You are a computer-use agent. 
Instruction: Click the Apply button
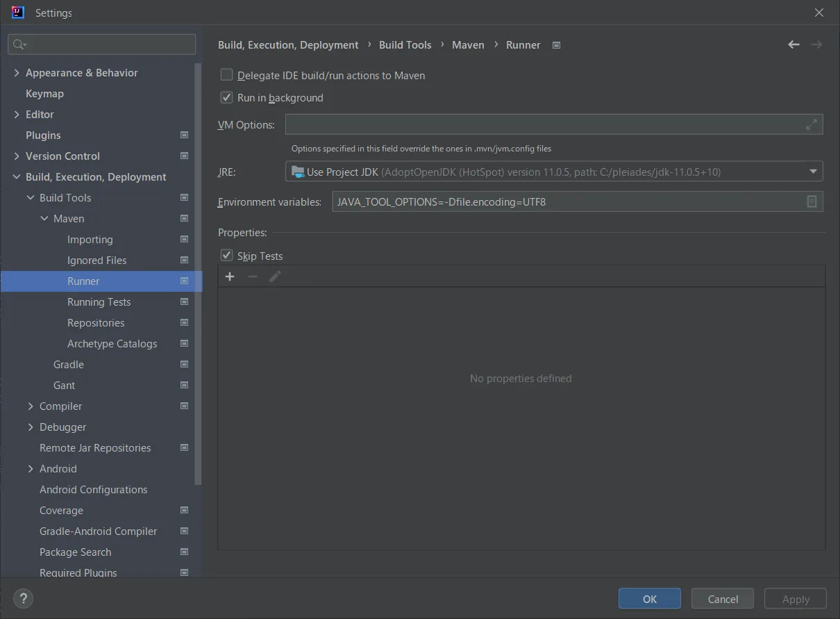click(x=796, y=599)
